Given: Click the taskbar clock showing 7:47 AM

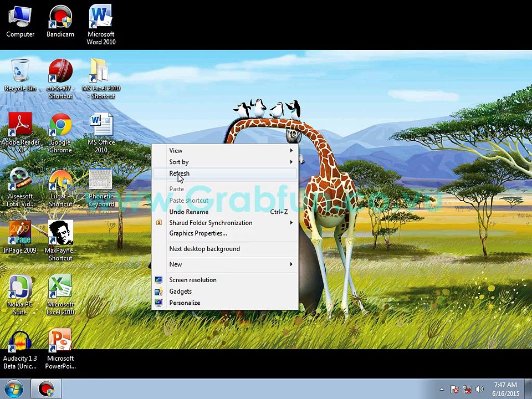Looking at the screenshot, I should coord(505,389).
